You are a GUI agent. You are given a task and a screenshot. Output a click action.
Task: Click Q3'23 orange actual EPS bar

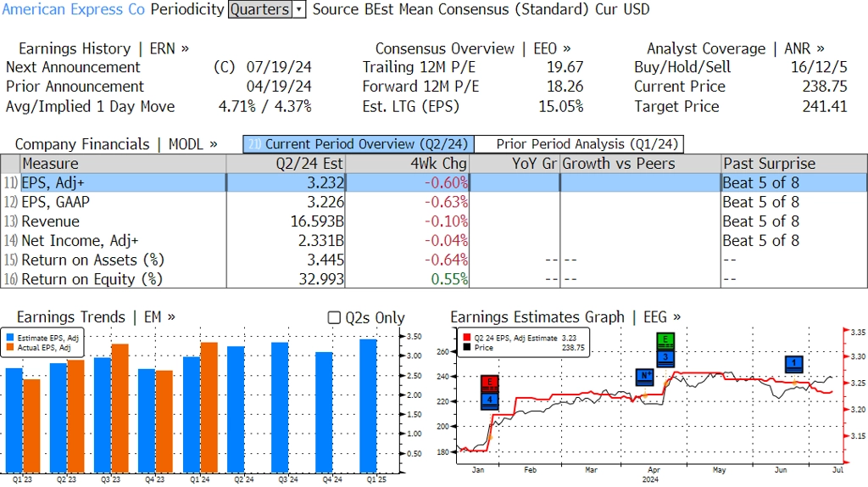(120, 408)
